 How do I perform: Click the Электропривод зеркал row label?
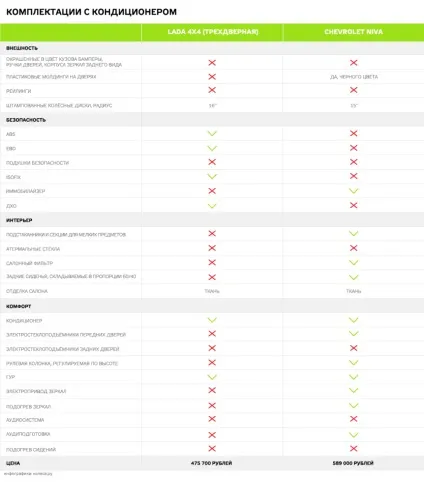(36, 391)
